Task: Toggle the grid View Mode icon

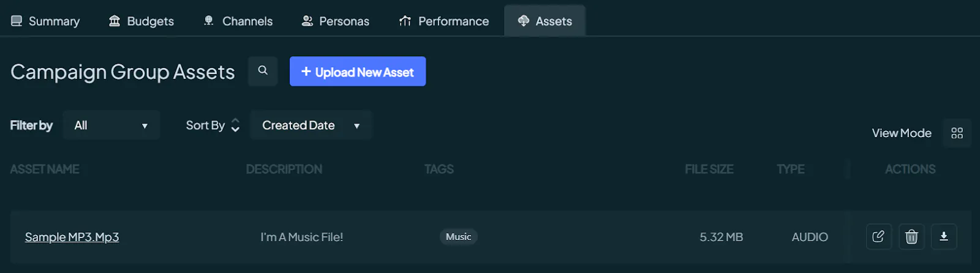Action: pyautogui.click(x=957, y=133)
